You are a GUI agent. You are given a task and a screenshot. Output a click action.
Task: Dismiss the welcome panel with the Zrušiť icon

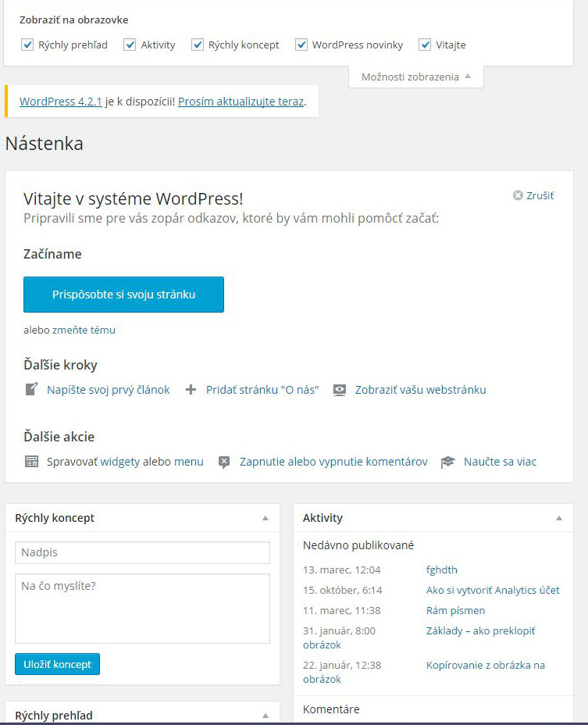click(518, 195)
